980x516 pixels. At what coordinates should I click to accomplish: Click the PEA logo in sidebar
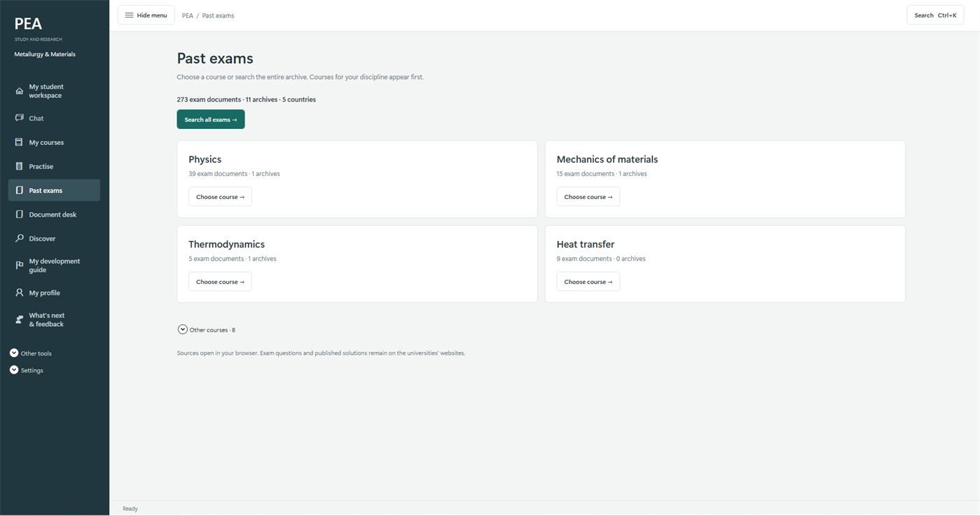click(28, 24)
